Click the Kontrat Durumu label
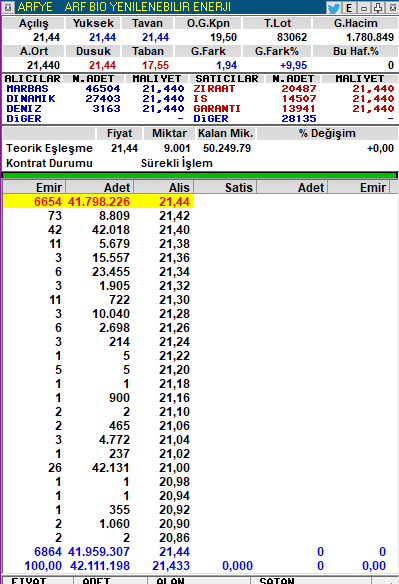 tap(49, 163)
